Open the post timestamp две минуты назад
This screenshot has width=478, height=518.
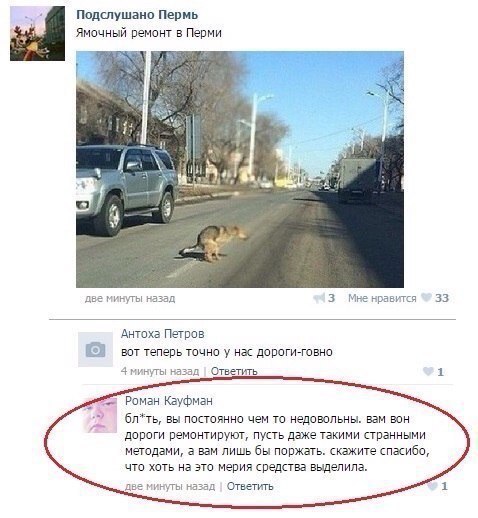130,298
